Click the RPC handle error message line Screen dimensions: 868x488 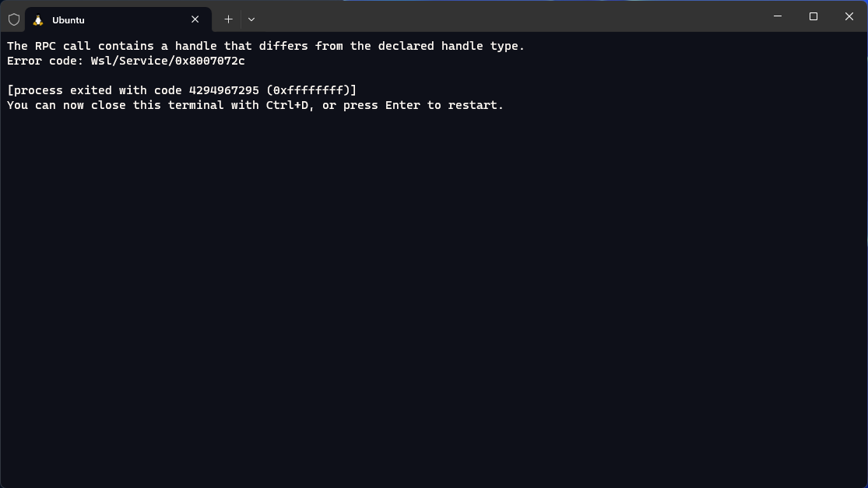click(x=265, y=45)
